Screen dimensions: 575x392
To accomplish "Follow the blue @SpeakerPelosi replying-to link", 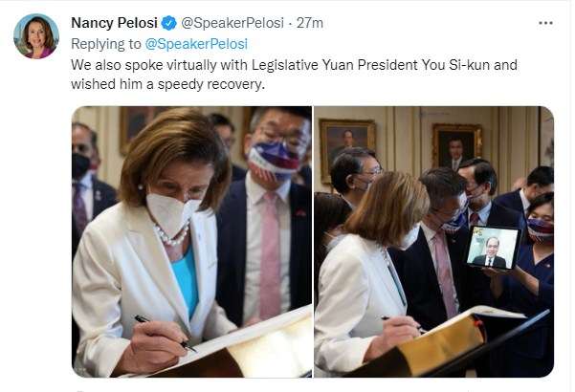I will pos(196,44).
